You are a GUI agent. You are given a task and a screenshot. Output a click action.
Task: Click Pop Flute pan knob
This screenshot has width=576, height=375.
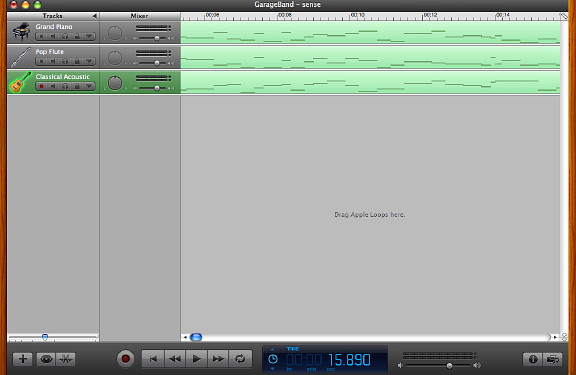tap(115, 58)
